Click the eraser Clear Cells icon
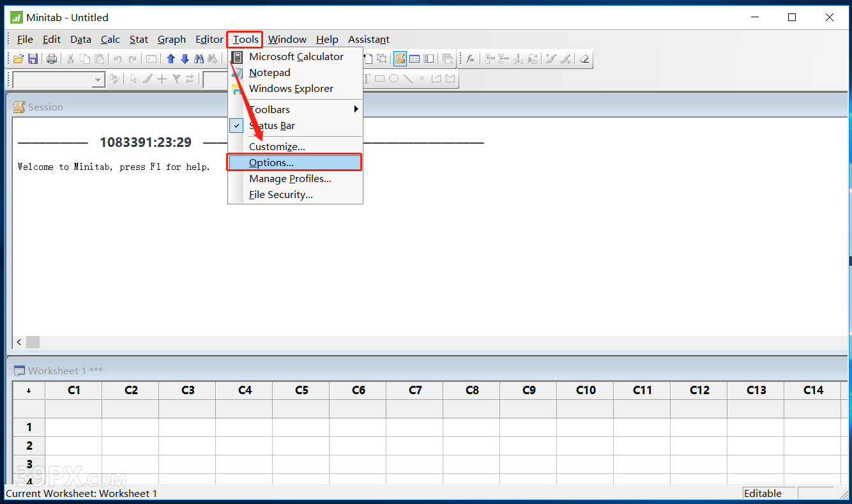This screenshot has height=504, width=852. 584,59
